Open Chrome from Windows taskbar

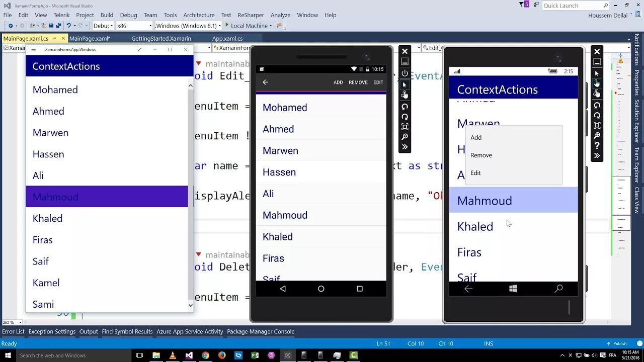tap(205, 355)
